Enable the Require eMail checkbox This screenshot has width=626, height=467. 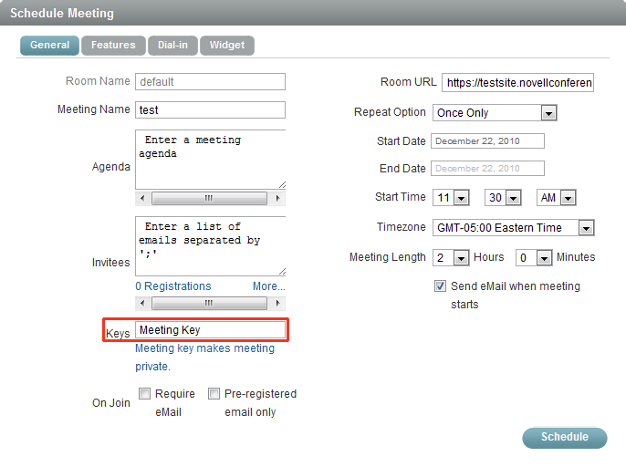tap(145, 394)
